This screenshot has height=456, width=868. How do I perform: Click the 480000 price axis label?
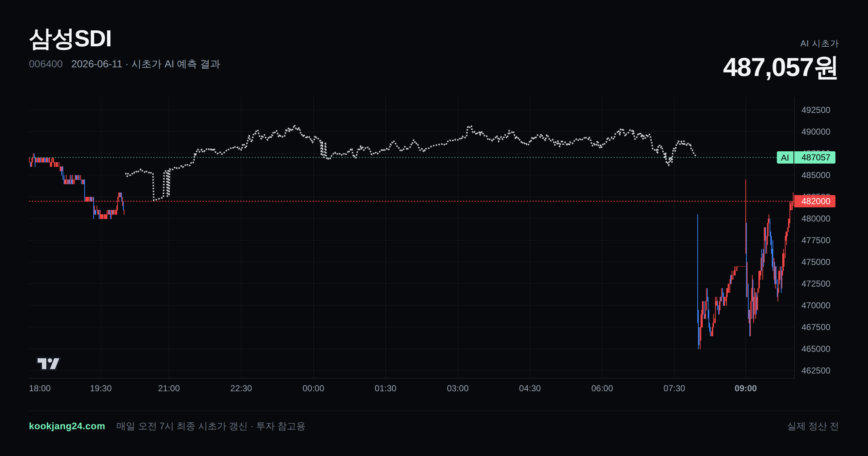pos(816,219)
